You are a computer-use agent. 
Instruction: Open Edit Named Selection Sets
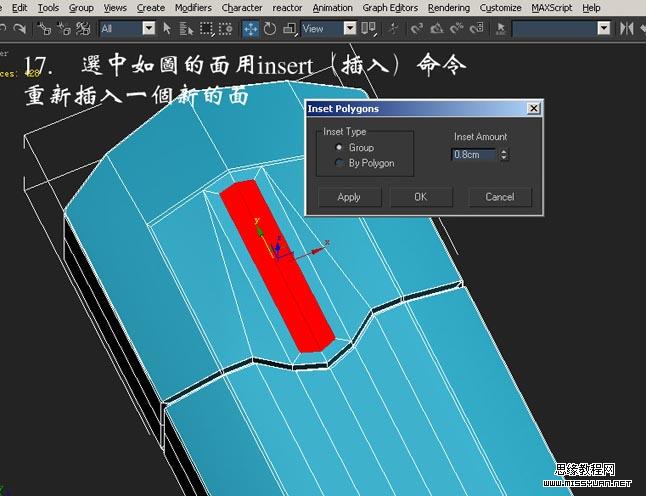point(501,28)
